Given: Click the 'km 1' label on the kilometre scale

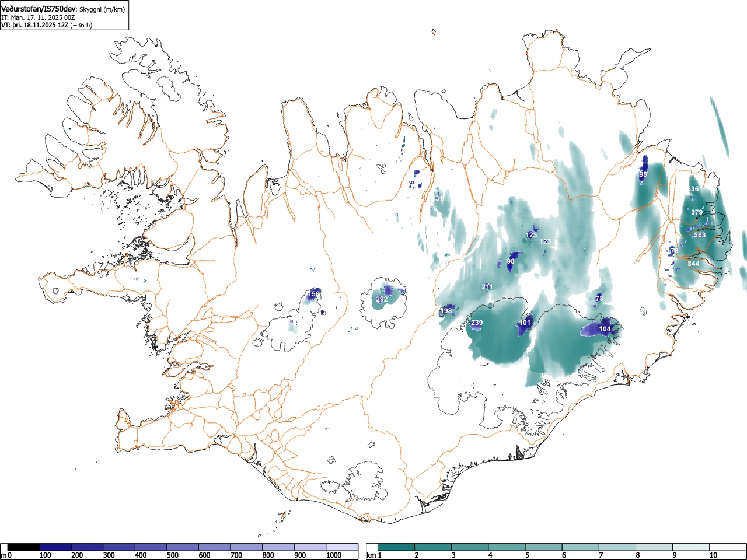Looking at the screenshot, I should (x=375, y=555).
